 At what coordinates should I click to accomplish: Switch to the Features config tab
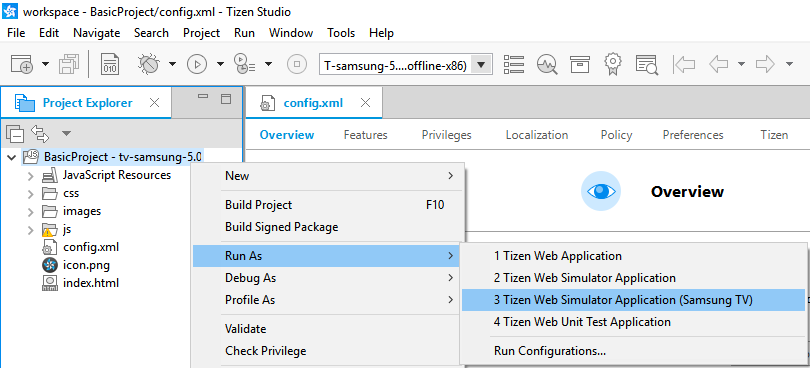[366, 135]
